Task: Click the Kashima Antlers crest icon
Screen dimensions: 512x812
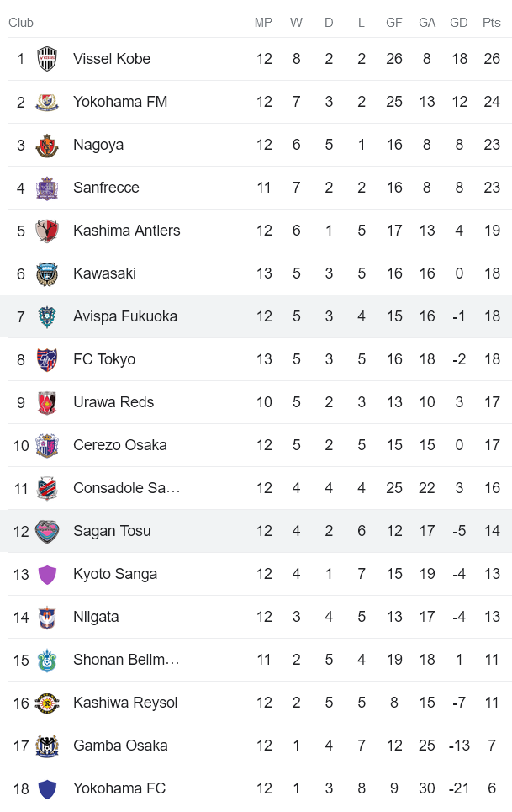Action: pyautogui.click(x=47, y=231)
